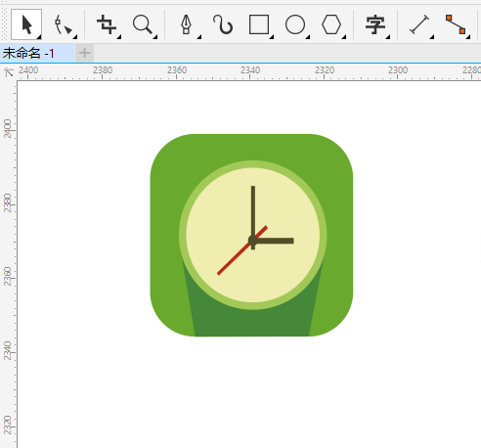Open flyout arrow under Text tool
The width and height of the screenshot is (481, 448).
pyautogui.click(x=388, y=37)
